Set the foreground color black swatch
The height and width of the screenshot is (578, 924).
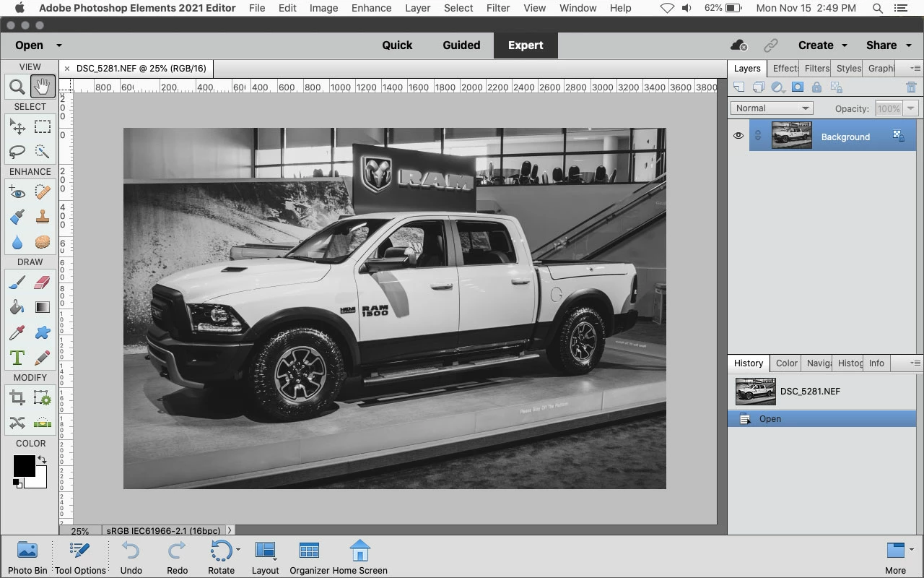[x=24, y=466]
